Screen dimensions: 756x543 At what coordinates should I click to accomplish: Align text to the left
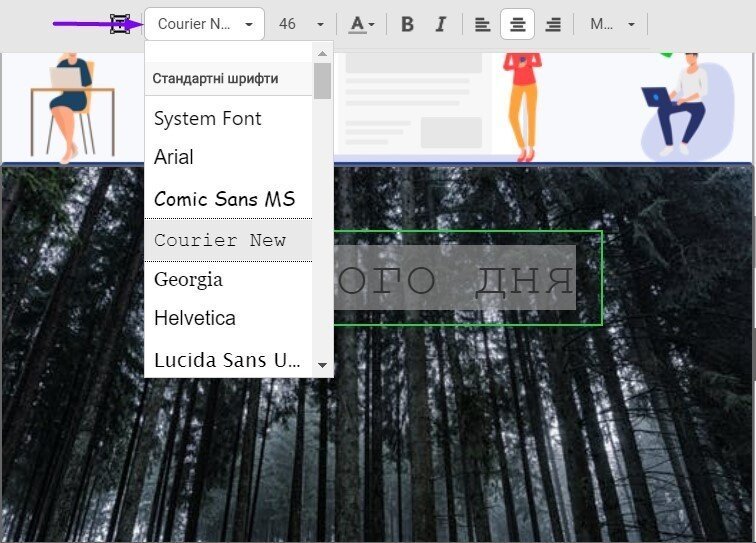point(482,24)
